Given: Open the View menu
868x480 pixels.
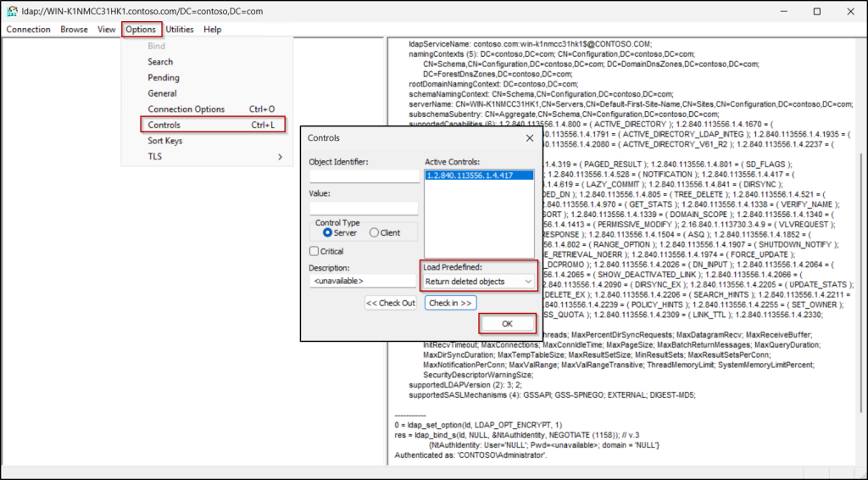Looking at the screenshot, I should click(x=106, y=30).
